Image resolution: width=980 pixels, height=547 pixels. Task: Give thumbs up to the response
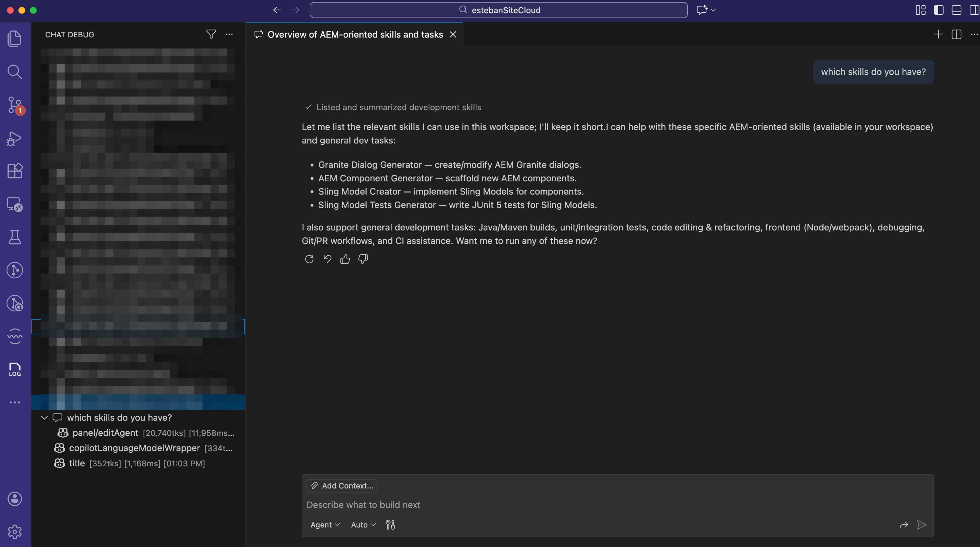pyautogui.click(x=345, y=259)
